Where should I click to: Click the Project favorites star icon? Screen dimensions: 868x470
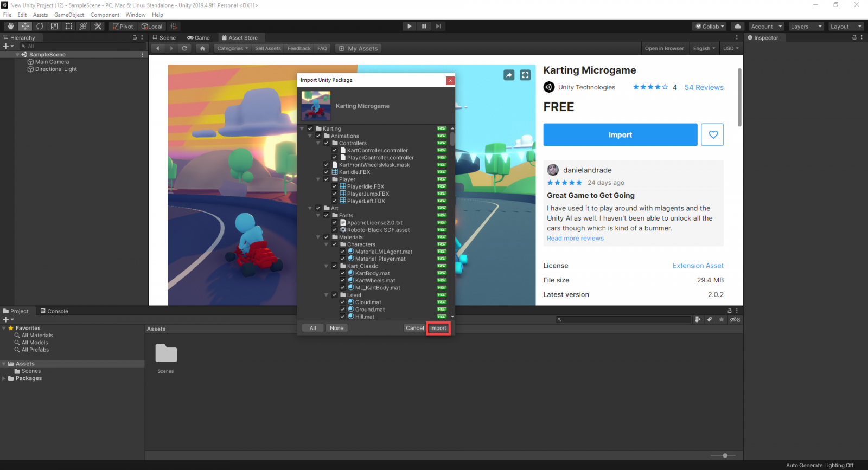pos(722,319)
